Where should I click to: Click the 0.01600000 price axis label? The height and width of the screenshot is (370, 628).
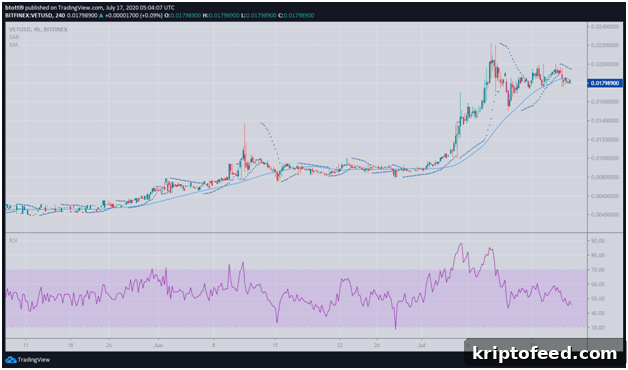[605, 102]
